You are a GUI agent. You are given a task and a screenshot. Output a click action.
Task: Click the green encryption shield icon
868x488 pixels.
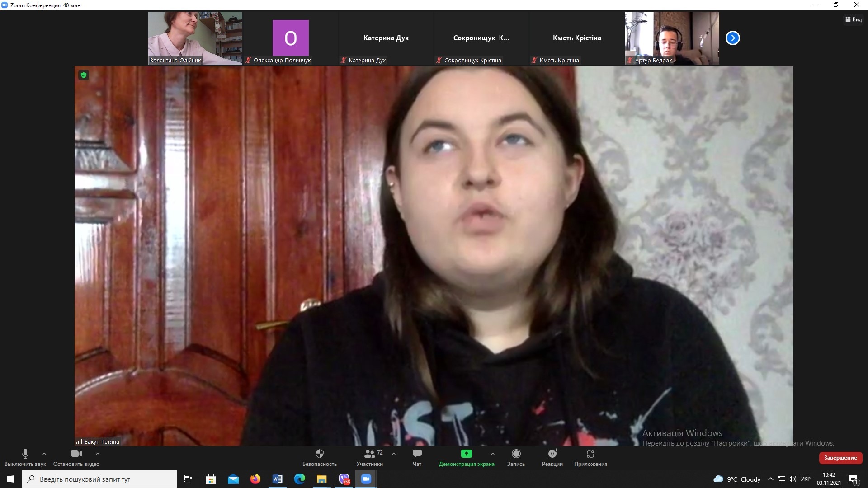click(x=84, y=75)
